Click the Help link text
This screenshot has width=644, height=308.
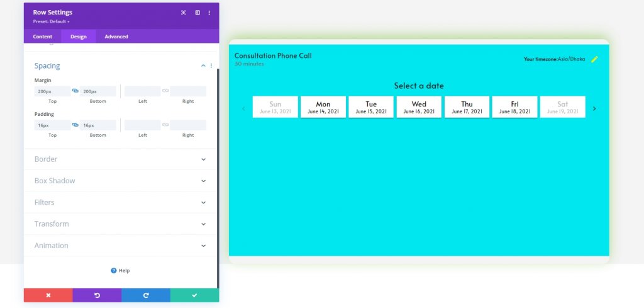124,271
